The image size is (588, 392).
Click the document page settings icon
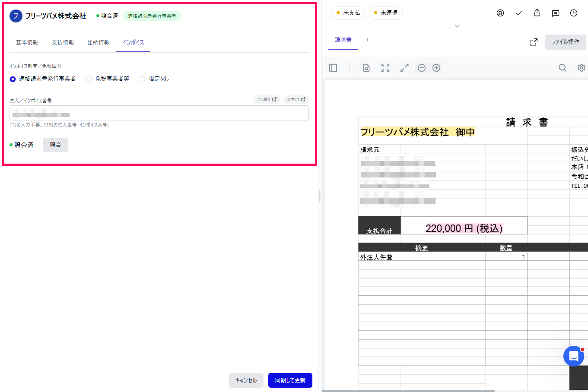366,68
